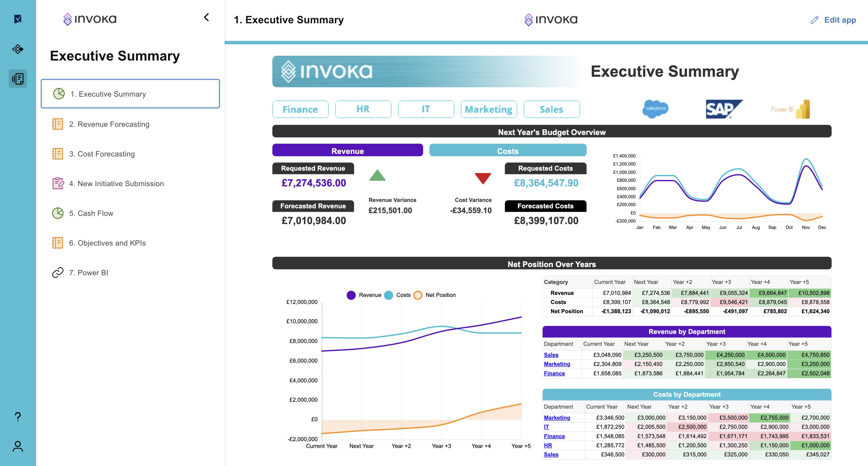Click the Marketing department button
Image resolution: width=868 pixels, height=466 pixels.
(488, 109)
